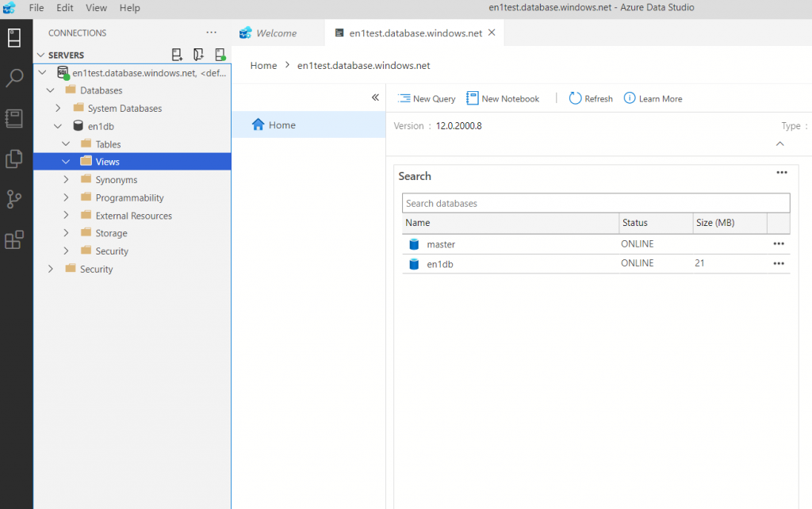Collapse the Views folder chevron
Screen dimensions: 812x509
coord(66,162)
